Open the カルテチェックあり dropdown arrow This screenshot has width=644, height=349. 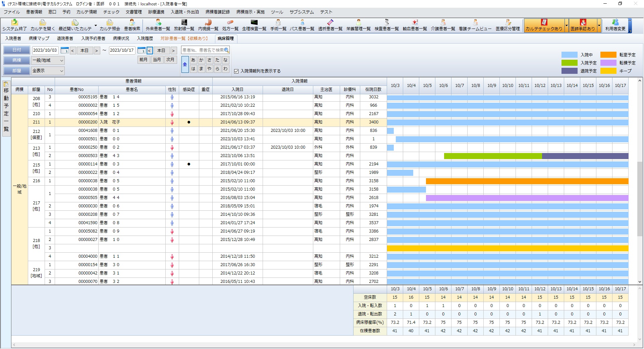(567, 26)
